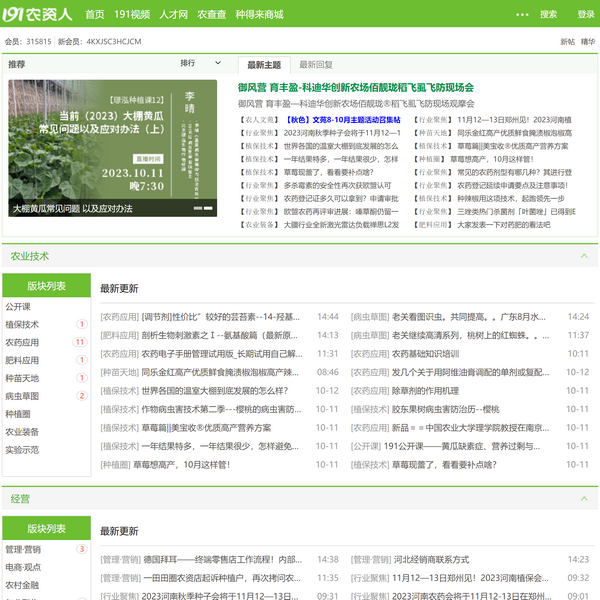This screenshot has height=600, width=600.
Task: Open the 新帖 link below the header
Action: [x=567, y=42]
